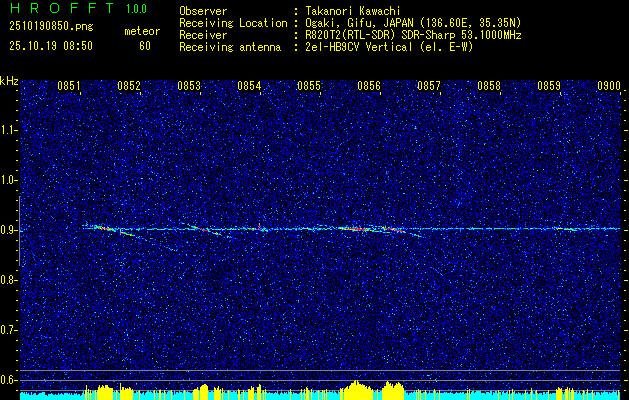The width and height of the screenshot is (629, 400).
Task: Click the version number 1.0.0
Action: point(136,9)
